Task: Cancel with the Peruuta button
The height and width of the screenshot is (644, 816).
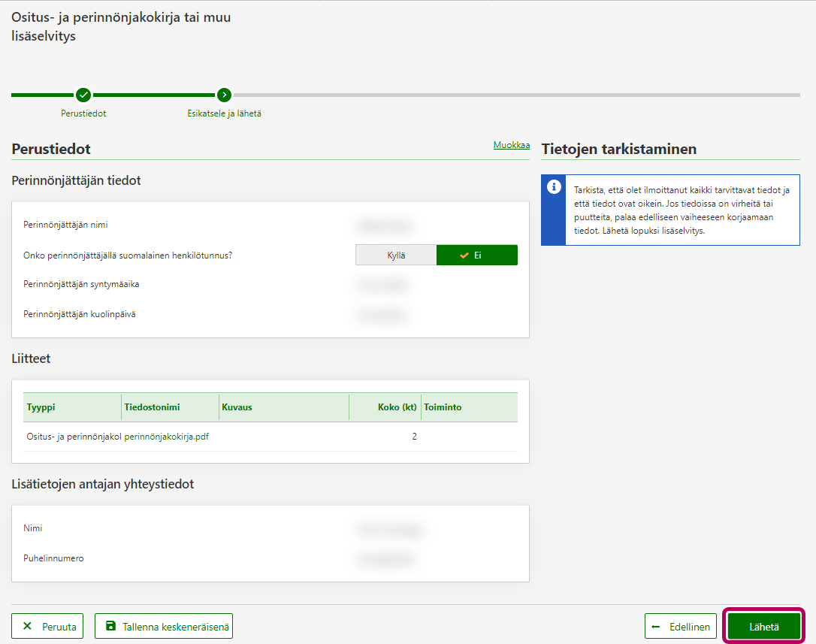Action: click(x=47, y=626)
